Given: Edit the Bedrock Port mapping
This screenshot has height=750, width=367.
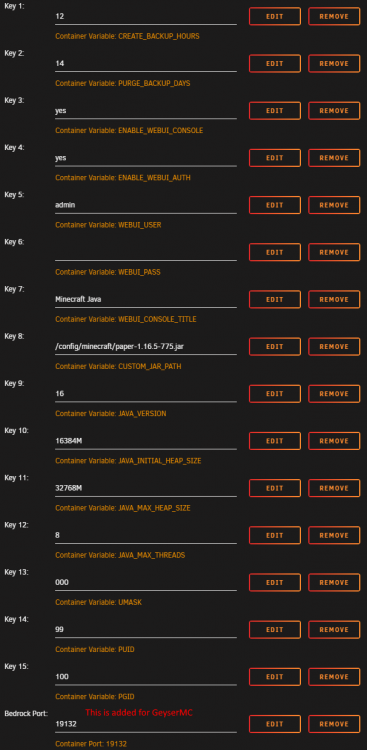Looking at the screenshot, I should (275, 724).
